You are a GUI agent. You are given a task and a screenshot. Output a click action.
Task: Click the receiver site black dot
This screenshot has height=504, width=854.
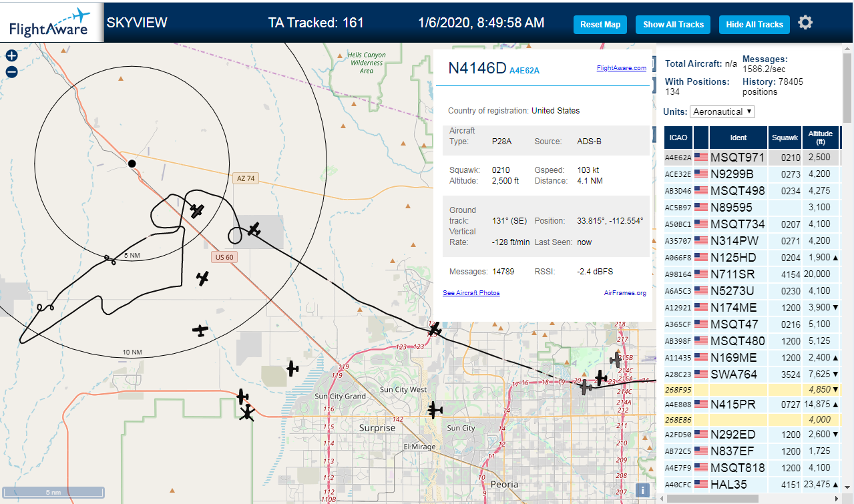tap(132, 164)
